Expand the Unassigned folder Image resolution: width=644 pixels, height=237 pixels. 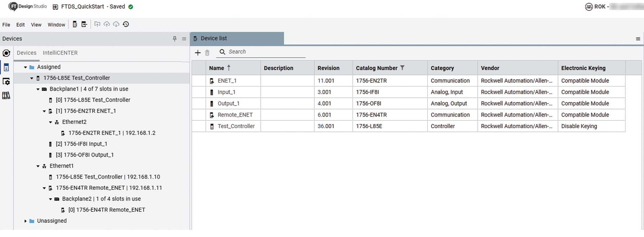tap(25, 221)
